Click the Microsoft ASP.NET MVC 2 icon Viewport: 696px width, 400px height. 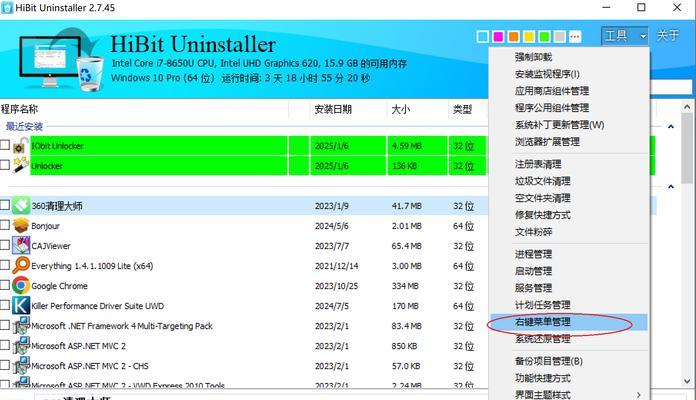[21, 345]
